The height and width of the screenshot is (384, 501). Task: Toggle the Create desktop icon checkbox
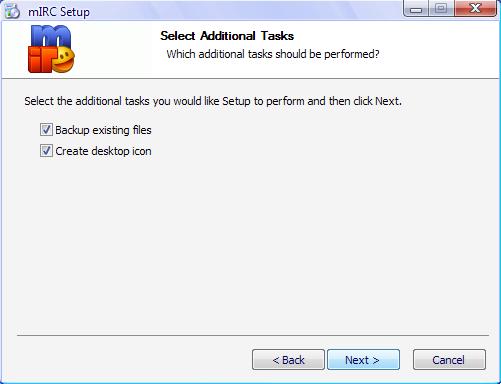point(46,151)
